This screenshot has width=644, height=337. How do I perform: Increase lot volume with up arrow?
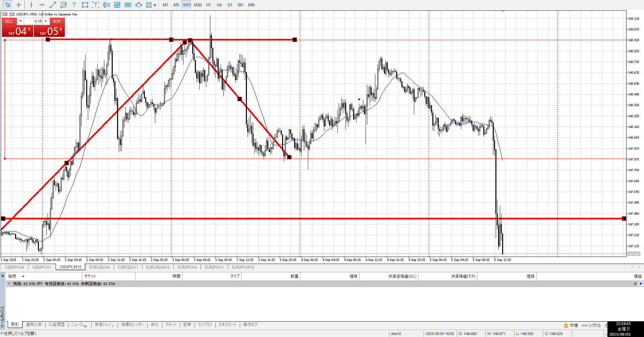[46, 21]
